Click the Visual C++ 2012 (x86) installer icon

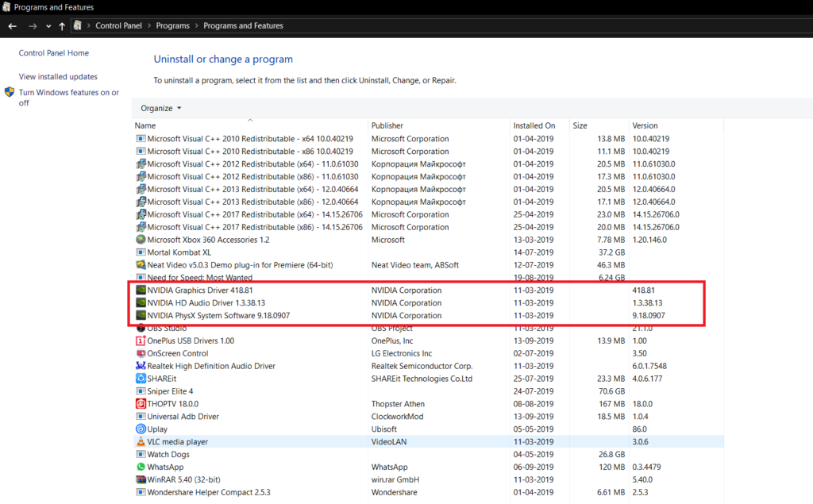click(141, 176)
